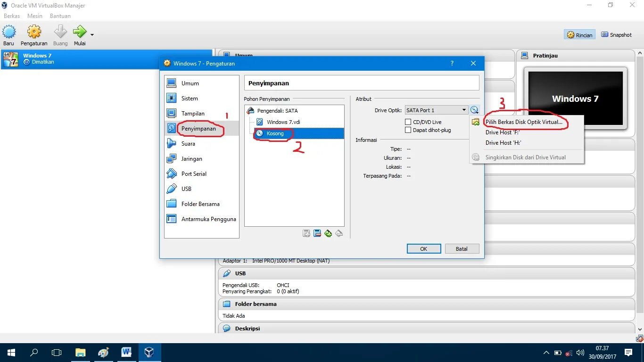Select the Antarmuka Pengguna settings category
The image size is (644, 362).
point(202,219)
